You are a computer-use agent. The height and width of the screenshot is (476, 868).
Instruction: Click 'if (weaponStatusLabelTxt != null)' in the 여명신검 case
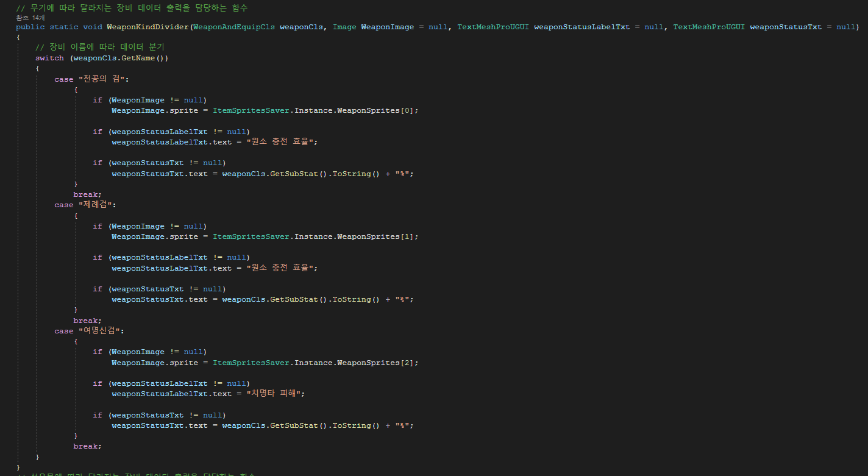(x=171, y=383)
